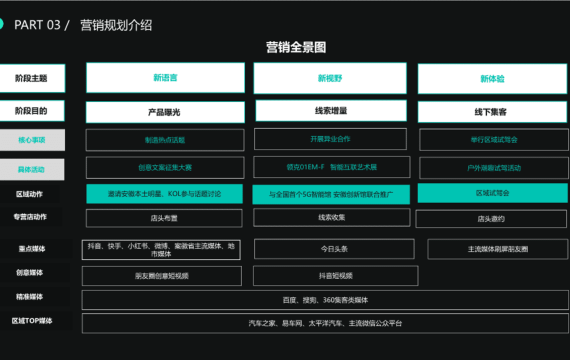Click the box listing 抖音、快手、小红书
This screenshot has height=360, width=570.
click(161, 250)
